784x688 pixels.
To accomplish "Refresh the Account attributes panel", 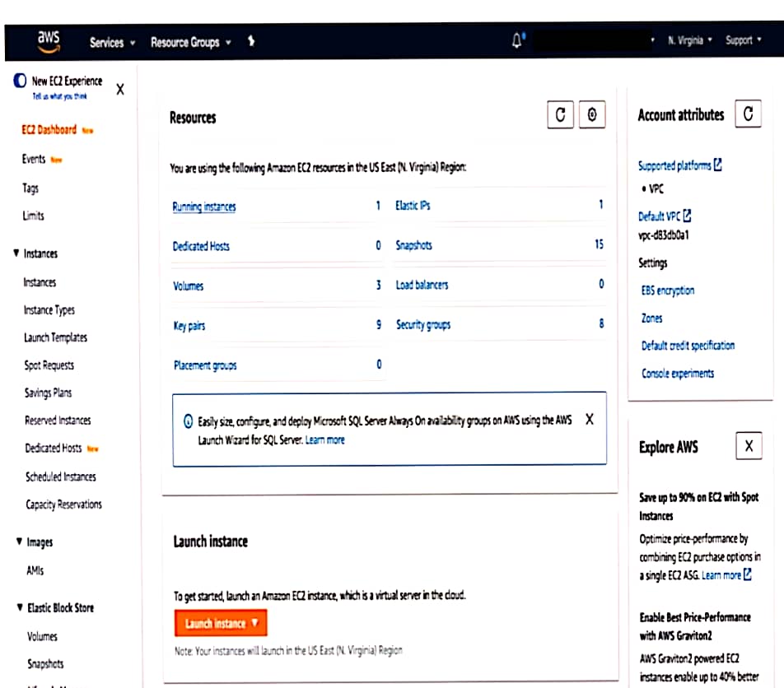I will tap(748, 114).
